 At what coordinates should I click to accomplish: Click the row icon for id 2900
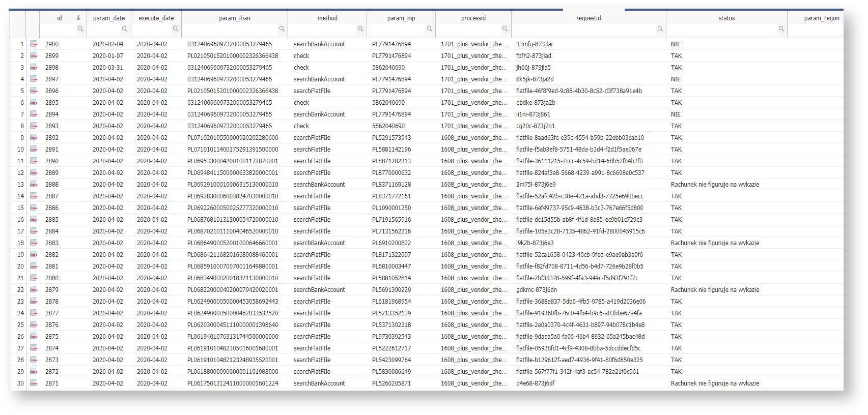tap(34, 44)
